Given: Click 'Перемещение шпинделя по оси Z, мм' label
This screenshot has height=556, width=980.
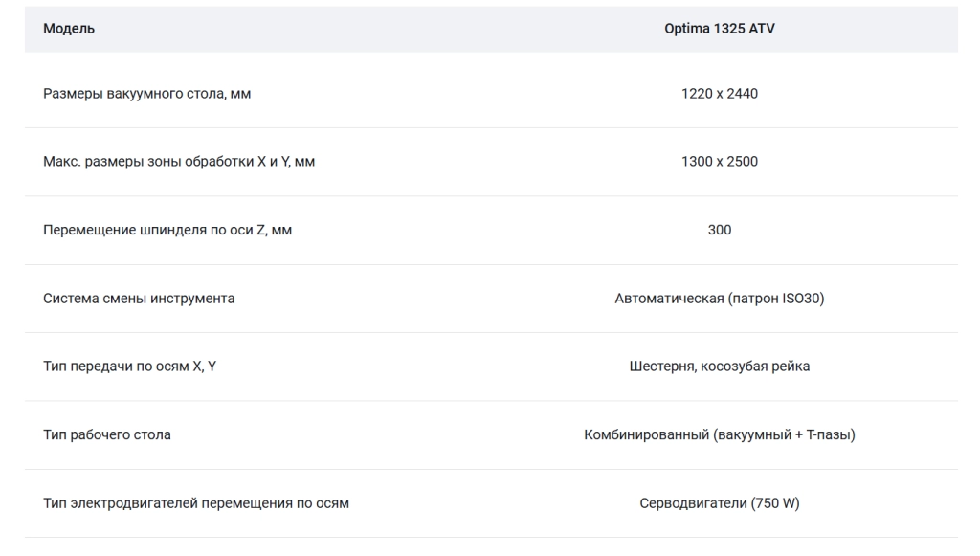Looking at the screenshot, I should pos(167,230).
